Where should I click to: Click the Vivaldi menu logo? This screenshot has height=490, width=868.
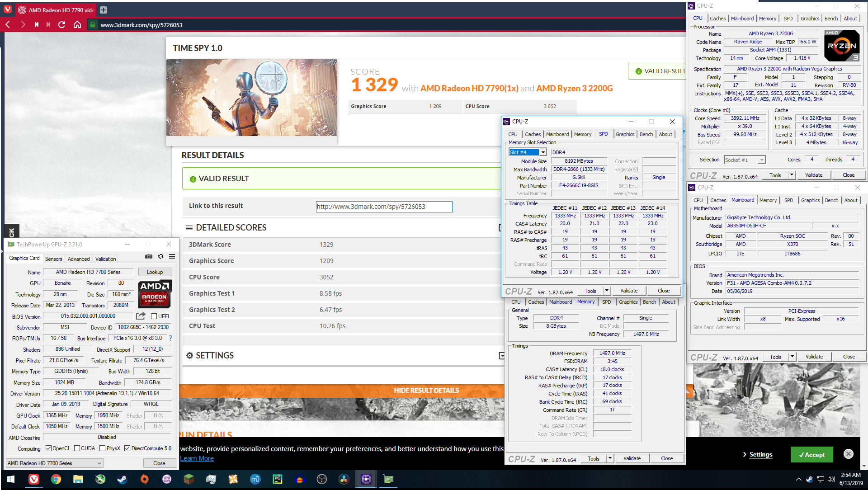click(8, 9)
